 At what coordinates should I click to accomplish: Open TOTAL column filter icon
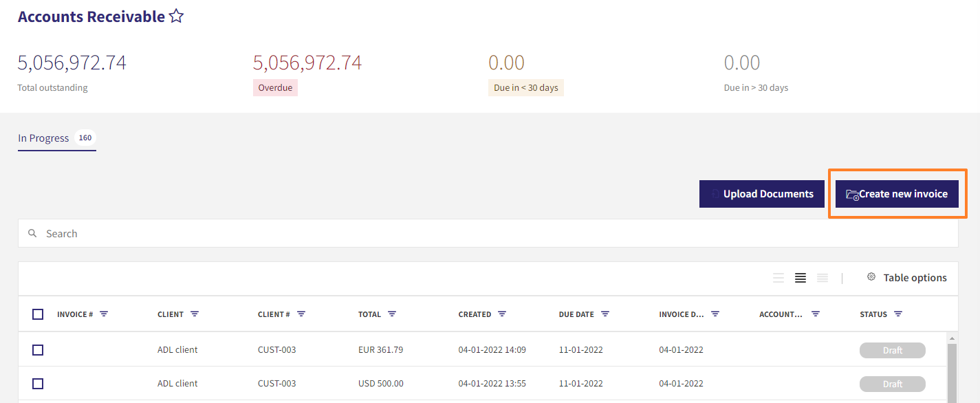(392, 314)
